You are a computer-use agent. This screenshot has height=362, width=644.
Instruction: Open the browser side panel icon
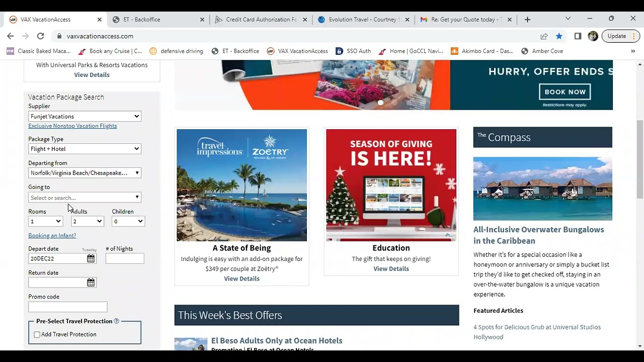click(x=578, y=36)
